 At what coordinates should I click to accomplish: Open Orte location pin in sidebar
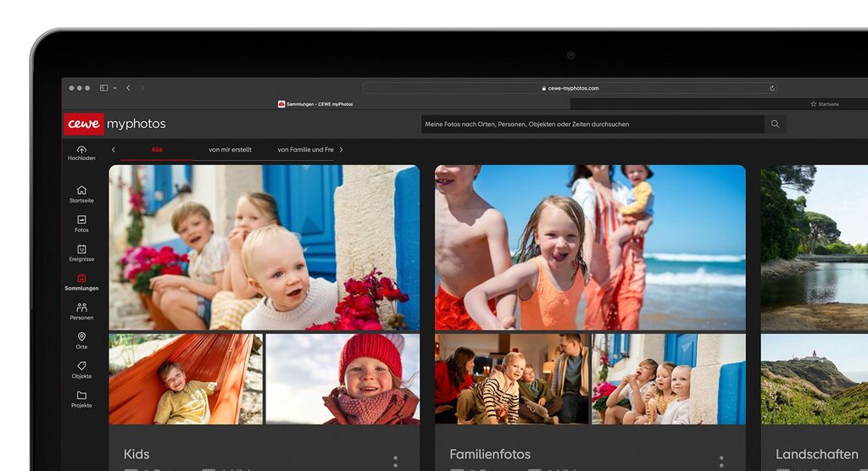pyautogui.click(x=81, y=341)
